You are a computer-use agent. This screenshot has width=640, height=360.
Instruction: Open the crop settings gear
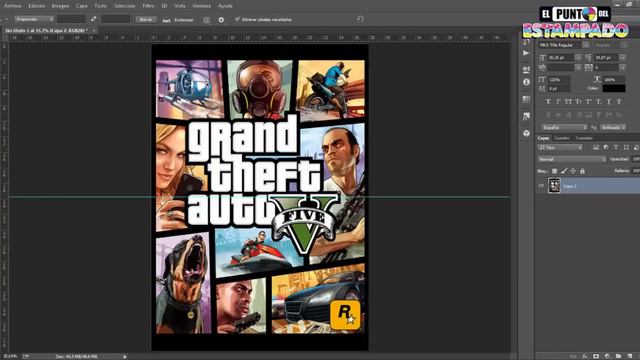coord(221,20)
